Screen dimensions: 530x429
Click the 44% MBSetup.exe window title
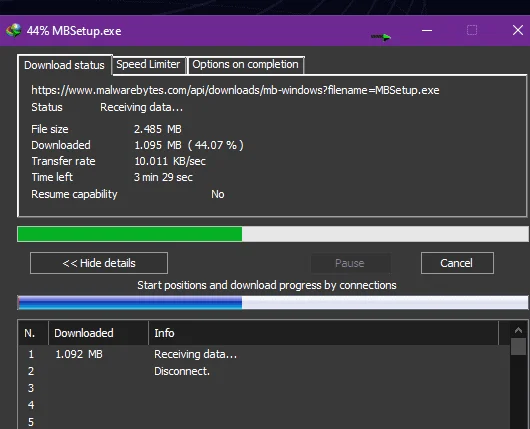click(74, 31)
